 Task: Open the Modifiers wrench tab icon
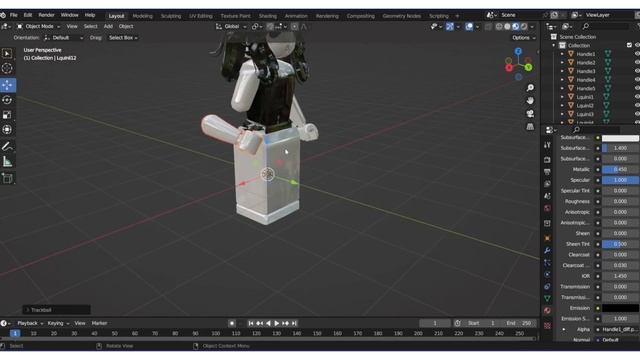click(x=547, y=250)
